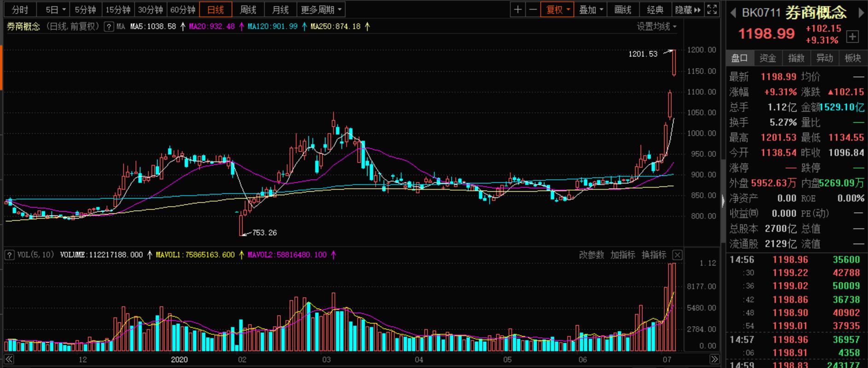Switch to 周线 weekly chart
This screenshot has height=368, width=868.
point(248,10)
